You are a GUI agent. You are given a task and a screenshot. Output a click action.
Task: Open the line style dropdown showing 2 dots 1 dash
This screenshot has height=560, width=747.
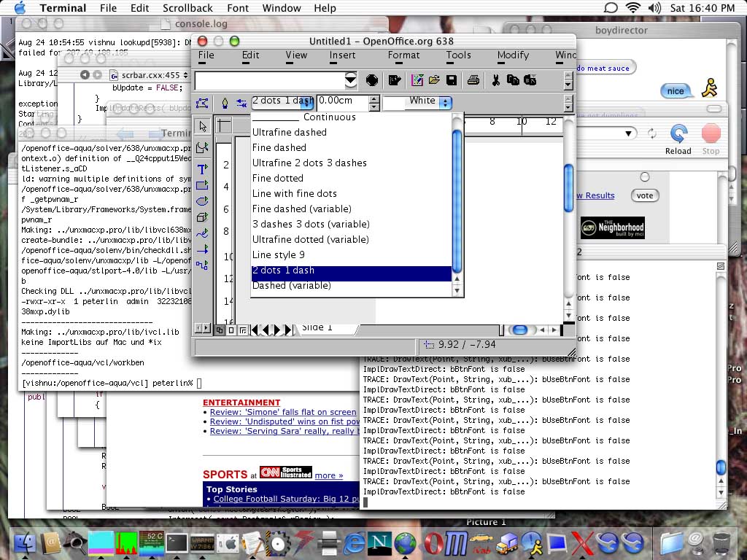[282, 102]
